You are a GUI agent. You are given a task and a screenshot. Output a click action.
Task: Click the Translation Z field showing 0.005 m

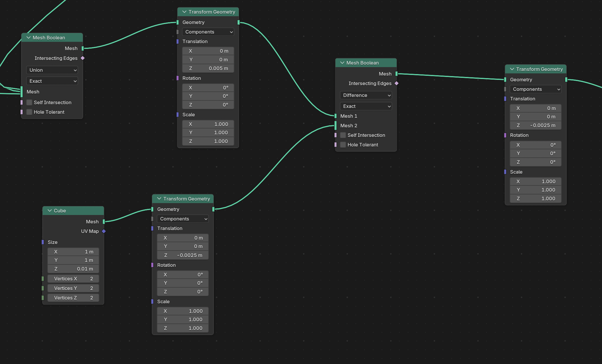[208, 68]
